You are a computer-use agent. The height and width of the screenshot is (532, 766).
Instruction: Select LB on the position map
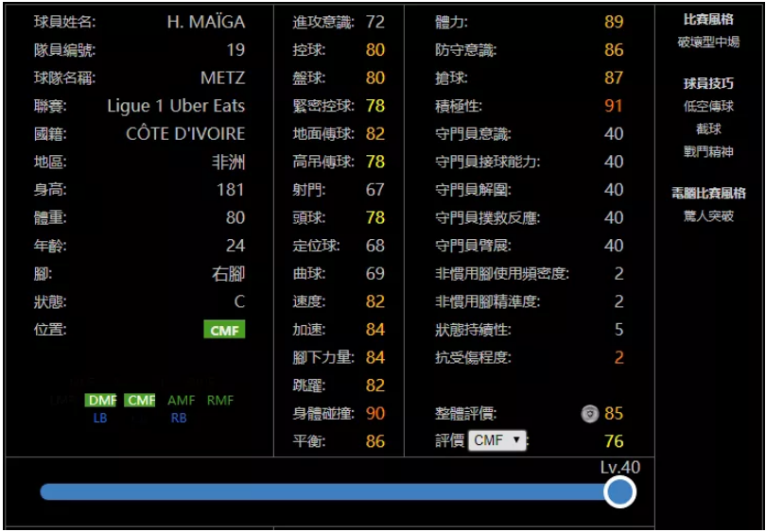[x=99, y=419]
